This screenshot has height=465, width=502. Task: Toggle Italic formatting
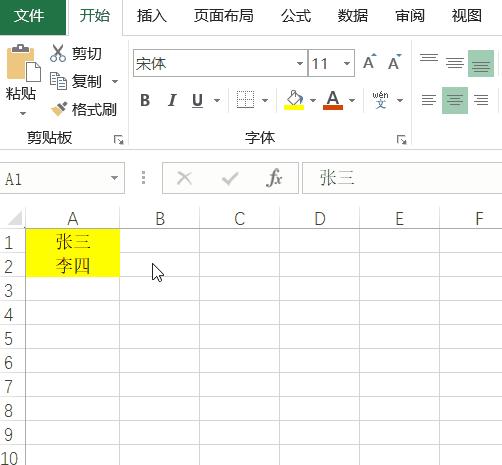172,100
